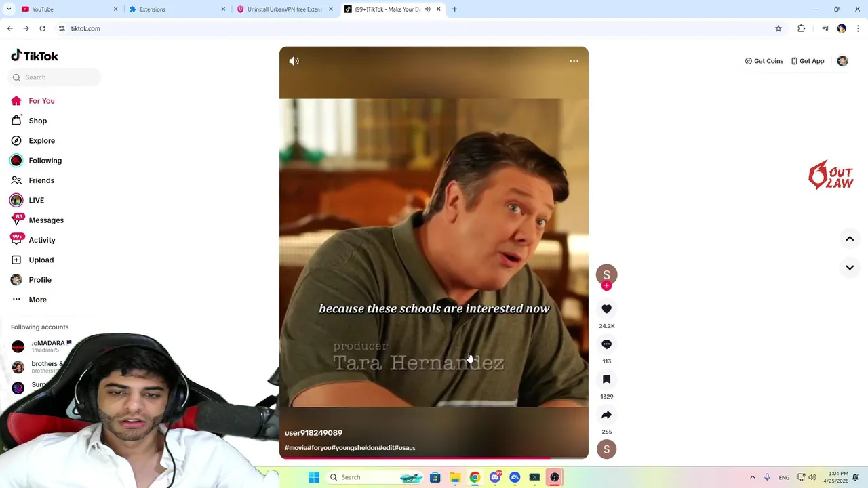Click the Windows taskbar search box
The image size is (868, 488).
point(376,477)
